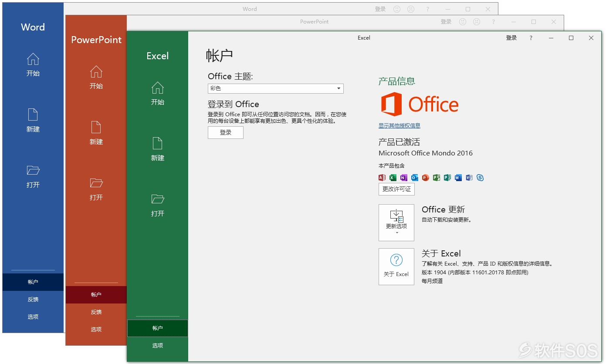Click the Office logo under 产品信息
This screenshot has height=364, width=606.
(420, 104)
